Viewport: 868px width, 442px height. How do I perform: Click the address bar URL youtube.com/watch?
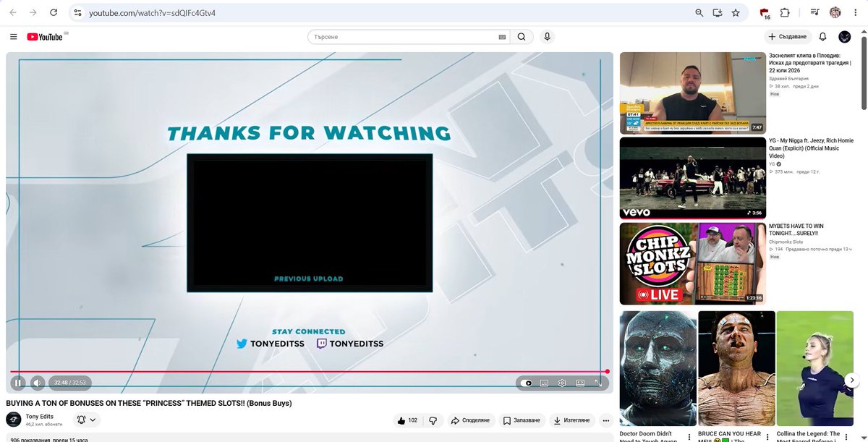tap(152, 13)
